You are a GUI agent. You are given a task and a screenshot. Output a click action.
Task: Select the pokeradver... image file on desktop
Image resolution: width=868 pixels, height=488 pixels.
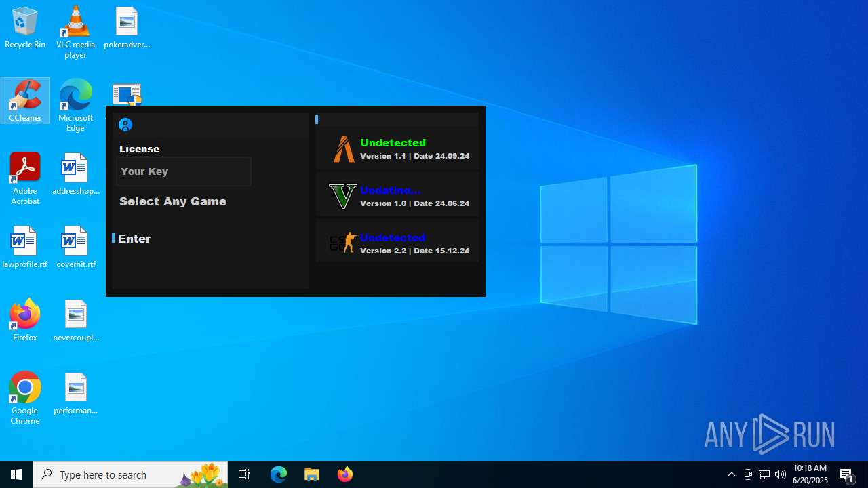tap(127, 28)
